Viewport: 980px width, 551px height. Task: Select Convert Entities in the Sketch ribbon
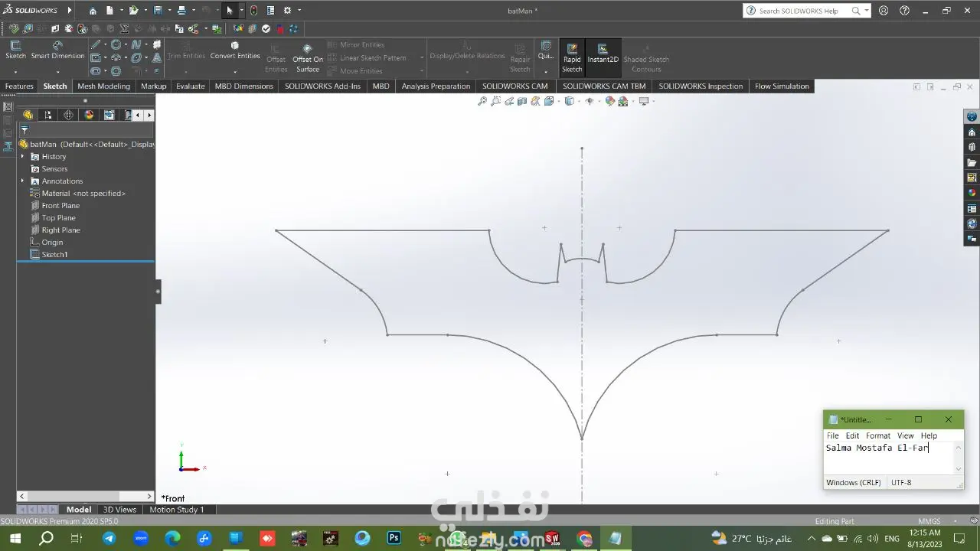(235, 55)
